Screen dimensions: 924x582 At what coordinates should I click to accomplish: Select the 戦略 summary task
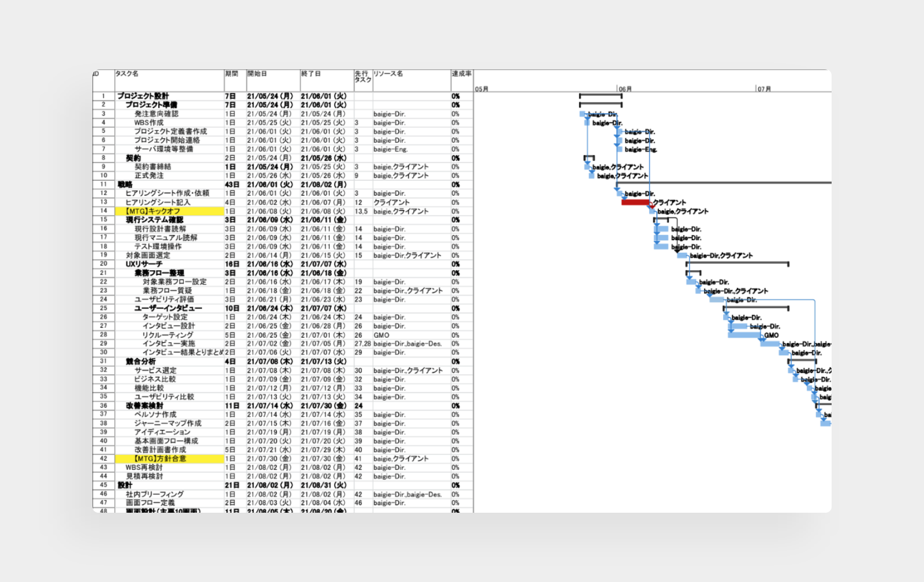[x=125, y=185]
